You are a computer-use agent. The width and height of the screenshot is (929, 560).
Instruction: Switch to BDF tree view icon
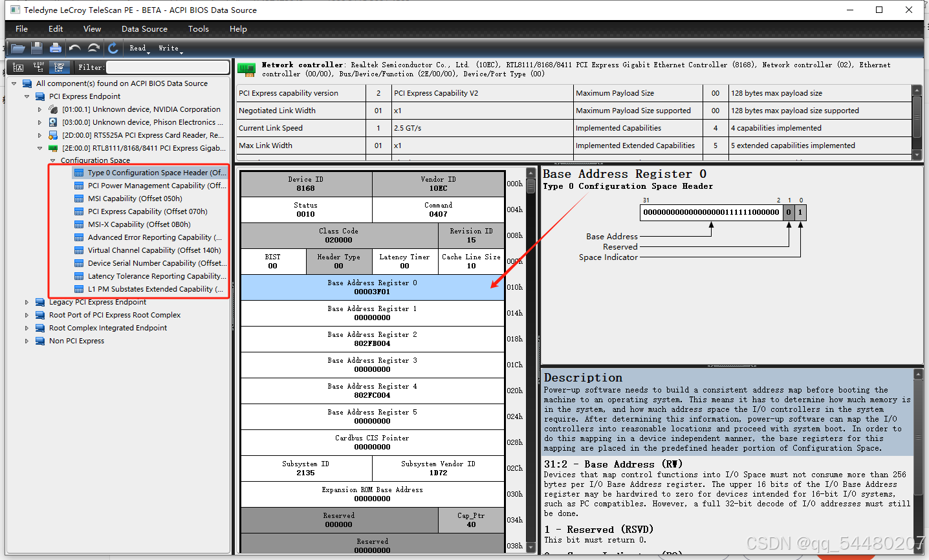(39, 67)
